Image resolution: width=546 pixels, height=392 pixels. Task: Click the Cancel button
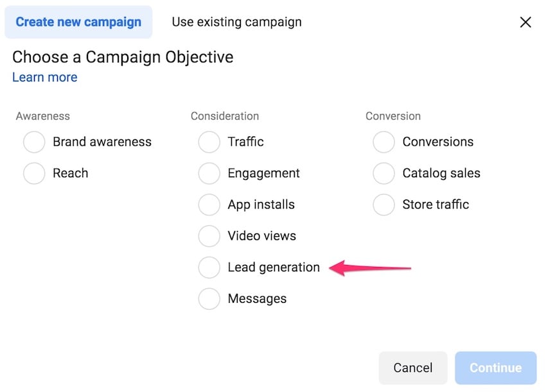(x=413, y=368)
